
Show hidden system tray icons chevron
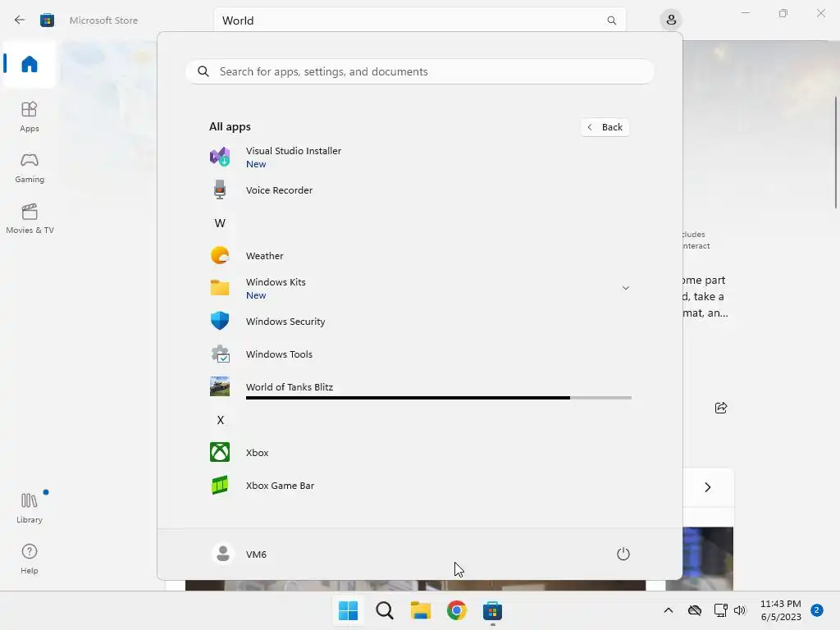click(668, 610)
